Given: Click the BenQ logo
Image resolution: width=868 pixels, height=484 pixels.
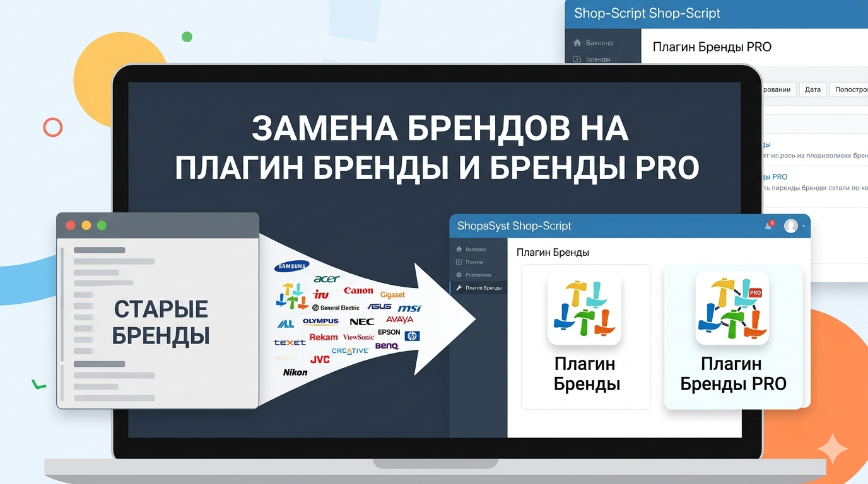Looking at the screenshot, I should [387, 346].
